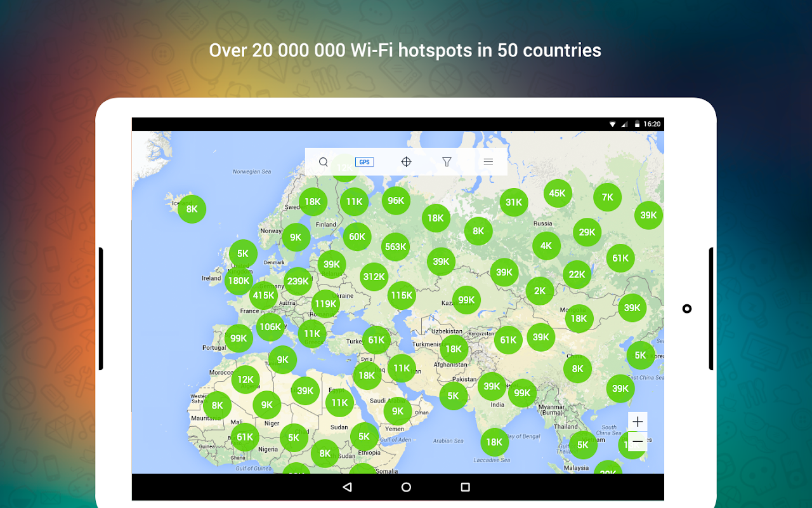Open the navigation drawer from the toolbar
The height and width of the screenshot is (508, 812).
(x=488, y=162)
